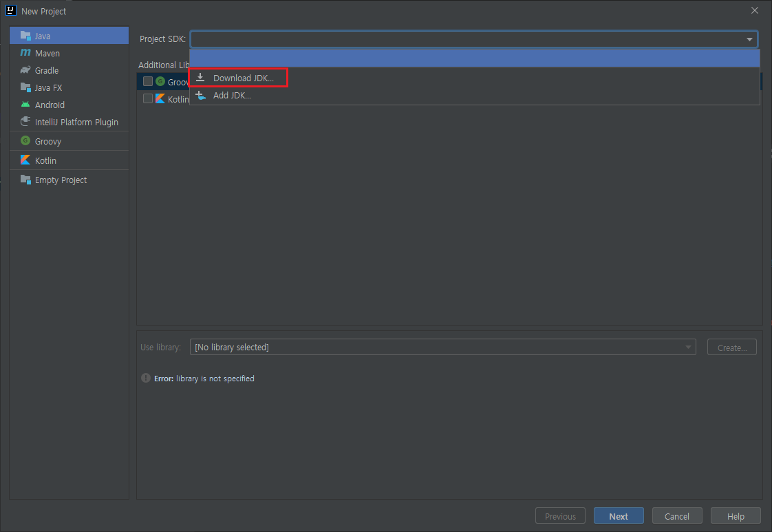Click the Gradle elephant icon
Viewport: 772px width, 532px height.
25,70
